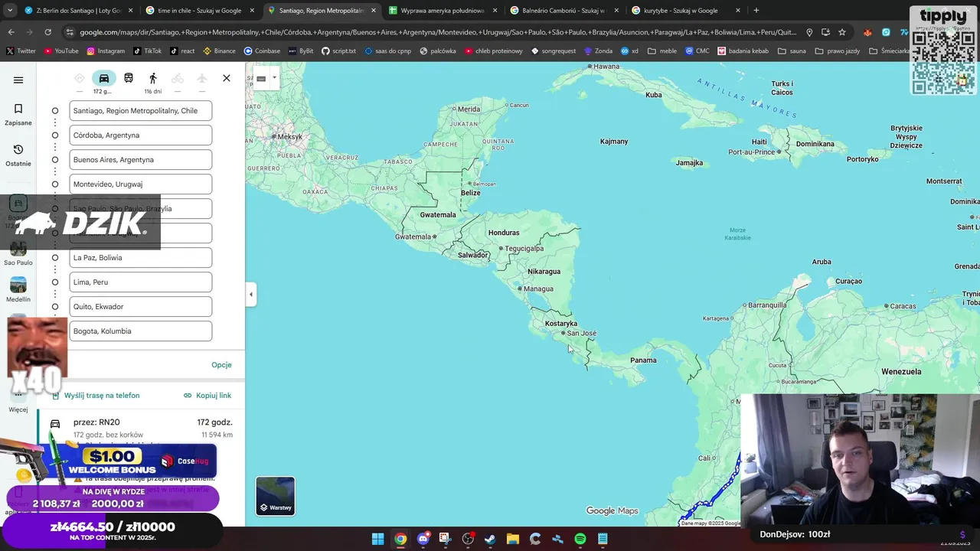Screen dimensions: 980x551
Task: Click keyboard input tool icon
Action: click(261, 78)
